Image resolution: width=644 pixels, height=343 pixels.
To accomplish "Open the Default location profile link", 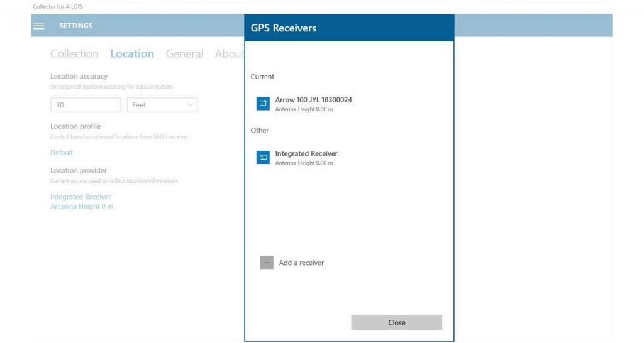I will 62,153.
